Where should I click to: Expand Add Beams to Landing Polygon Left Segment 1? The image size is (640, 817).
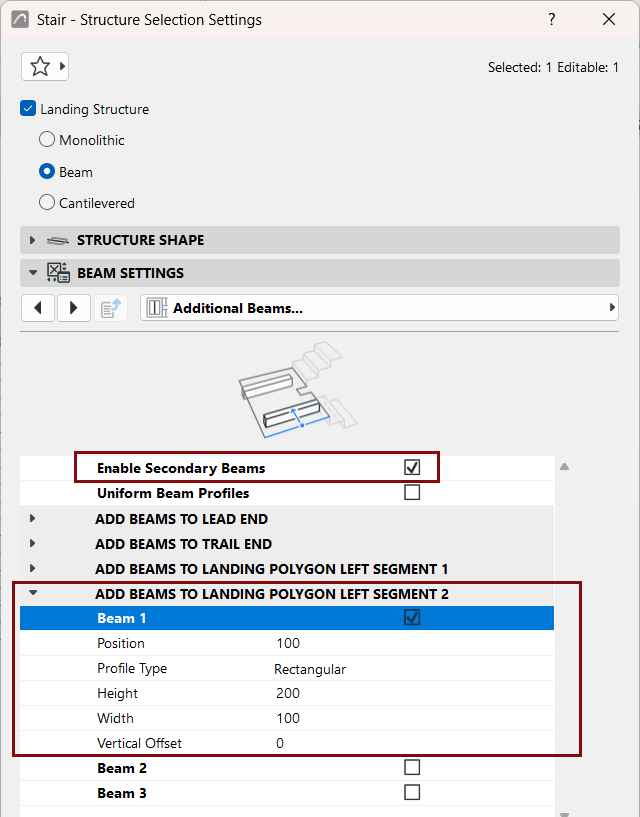click(32, 568)
